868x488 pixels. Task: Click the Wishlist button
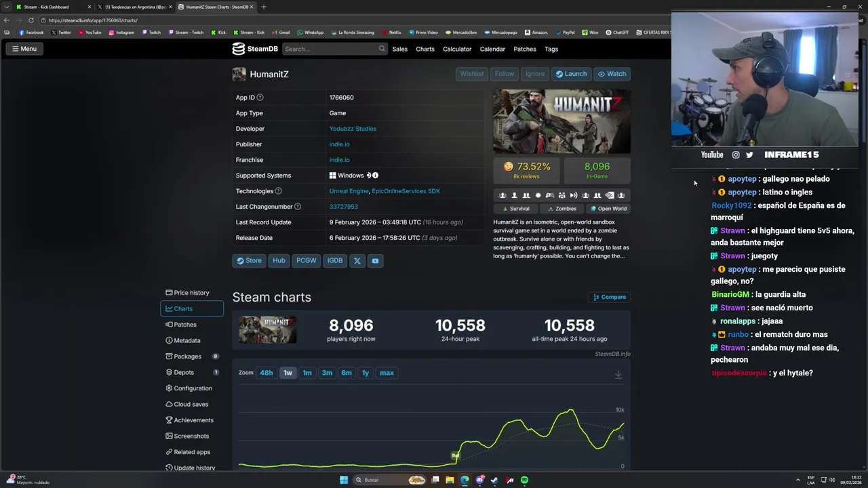pyautogui.click(x=472, y=74)
